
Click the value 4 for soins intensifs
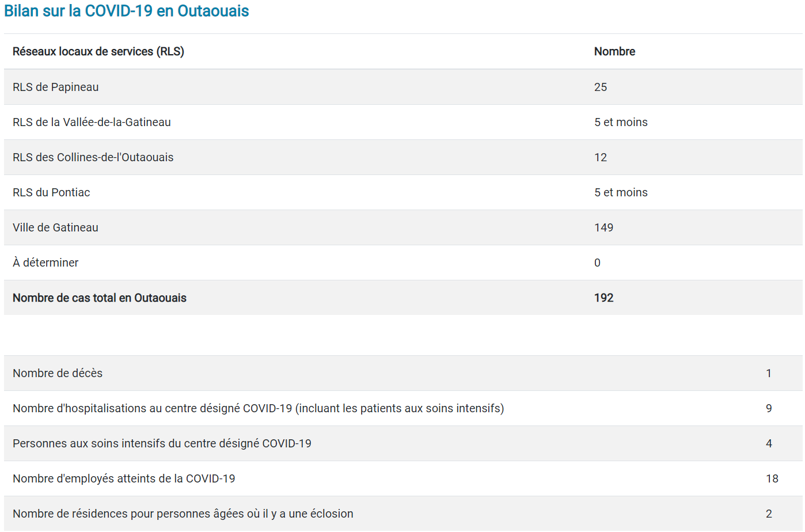coord(769,443)
